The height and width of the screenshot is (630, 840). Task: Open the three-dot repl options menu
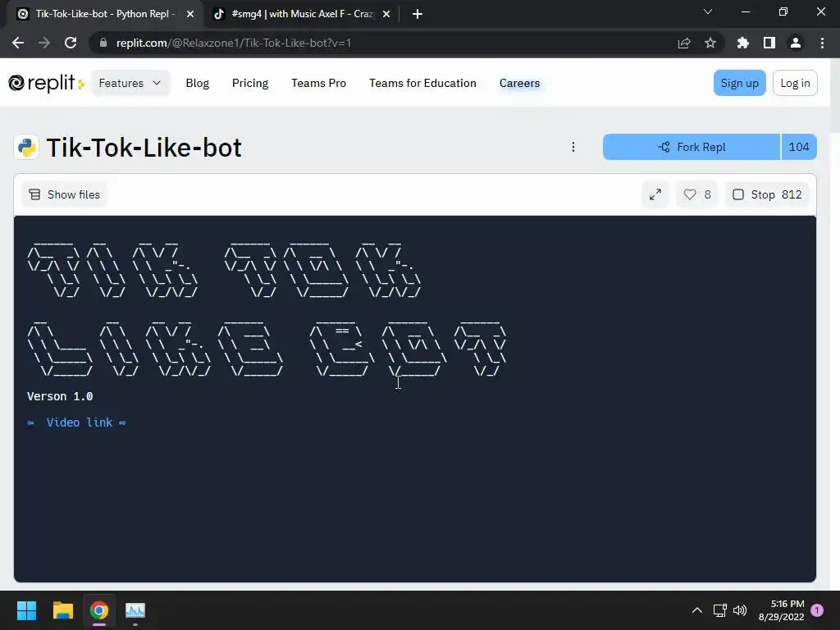coord(573,147)
